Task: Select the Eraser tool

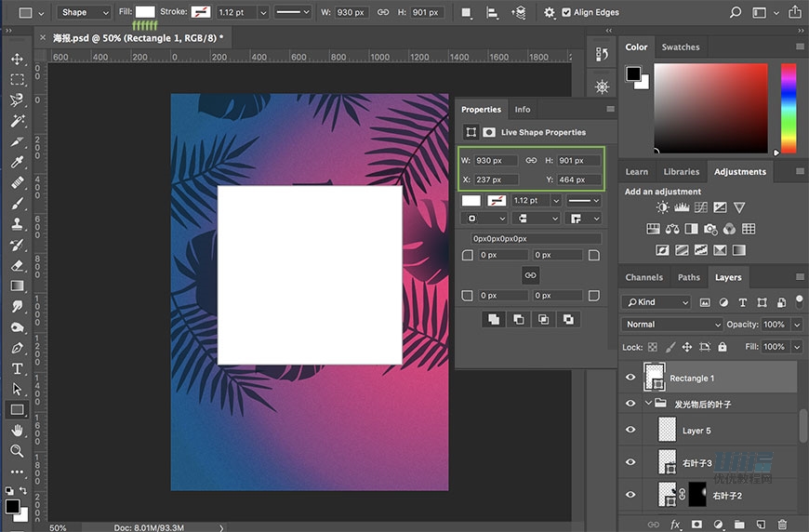Action: pyautogui.click(x=17, y=265)
